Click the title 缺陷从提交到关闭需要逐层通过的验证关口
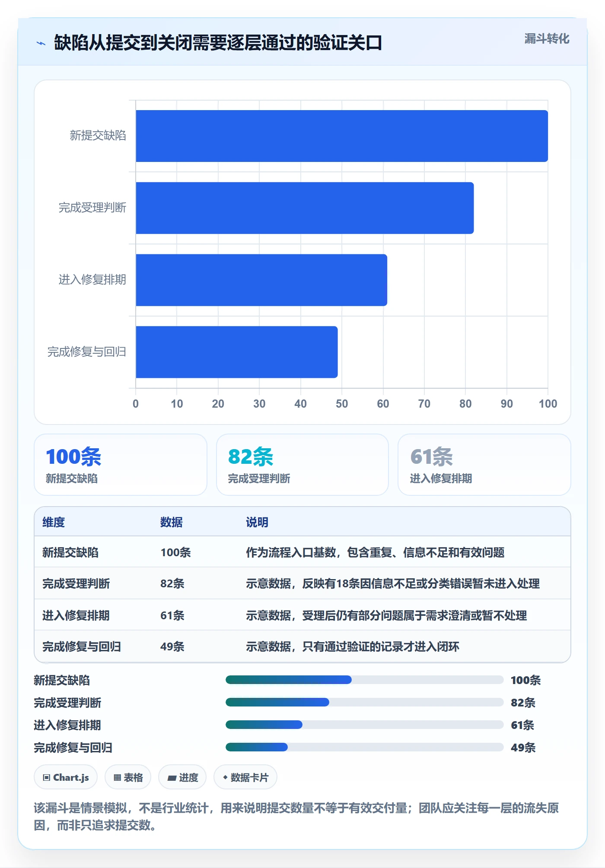The width and height of the screenshot is (605, 868). pos(218,43)
